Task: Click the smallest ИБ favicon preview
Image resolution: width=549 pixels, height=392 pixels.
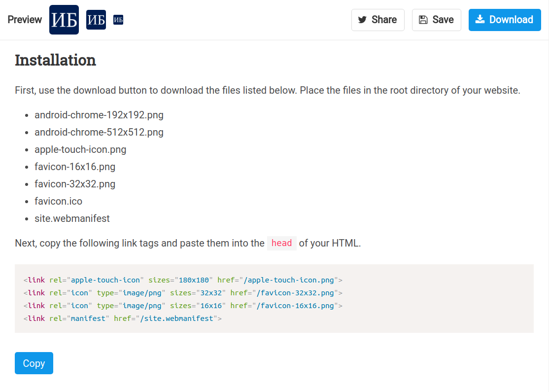Action: [118, 20]
